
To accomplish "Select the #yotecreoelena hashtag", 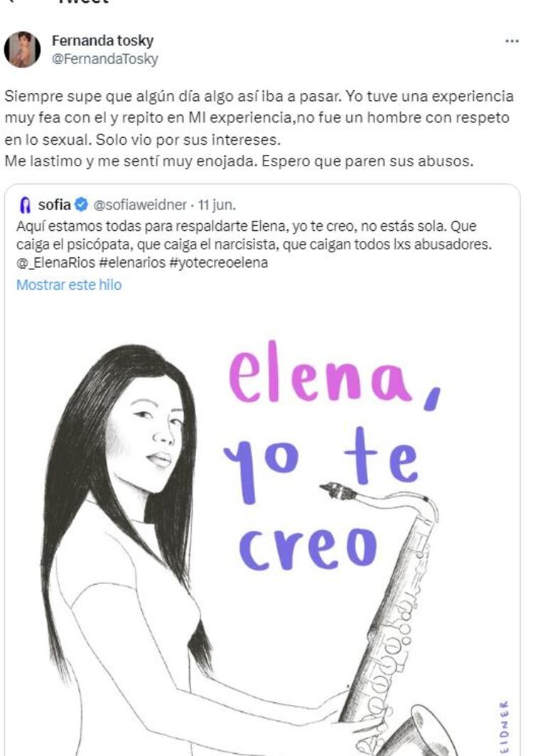I will [x=218, y=263].
